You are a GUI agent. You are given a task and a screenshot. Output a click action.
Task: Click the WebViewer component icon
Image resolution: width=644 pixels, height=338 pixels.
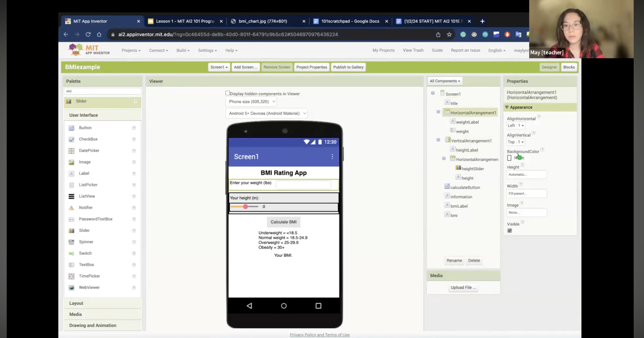click(x=71, y=287)
